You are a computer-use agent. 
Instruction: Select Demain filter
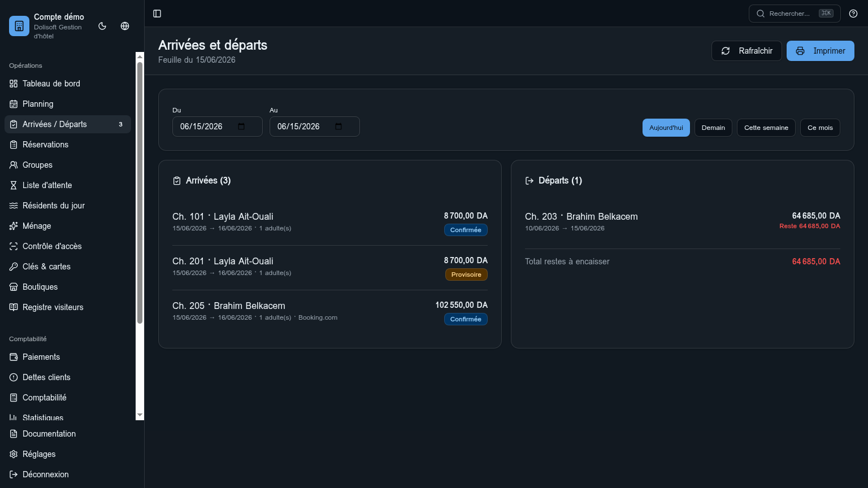tap(713, 128)
